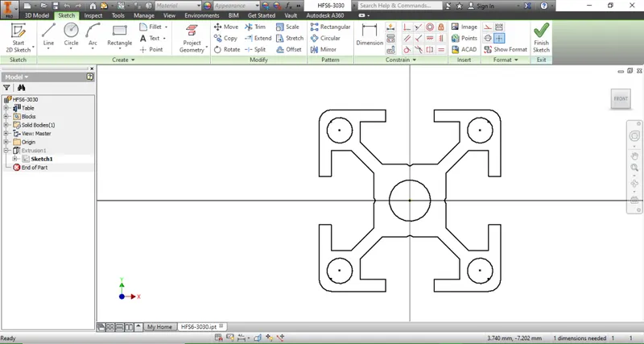
Task: Select the Line tool
Action: click(x=48, y=35)
